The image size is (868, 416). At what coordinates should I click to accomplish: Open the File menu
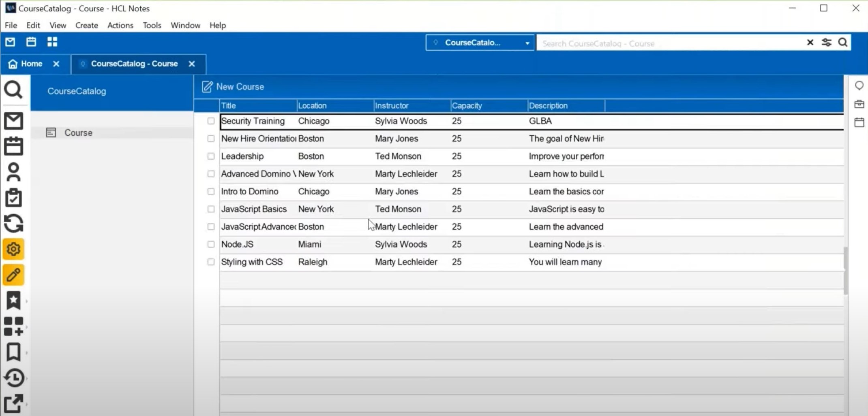[x=11, y=25]
